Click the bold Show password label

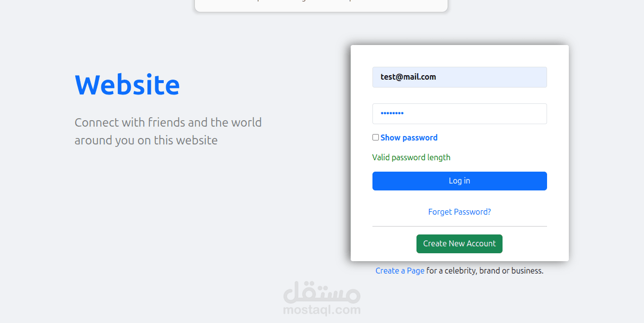click(x=409, y=138)
